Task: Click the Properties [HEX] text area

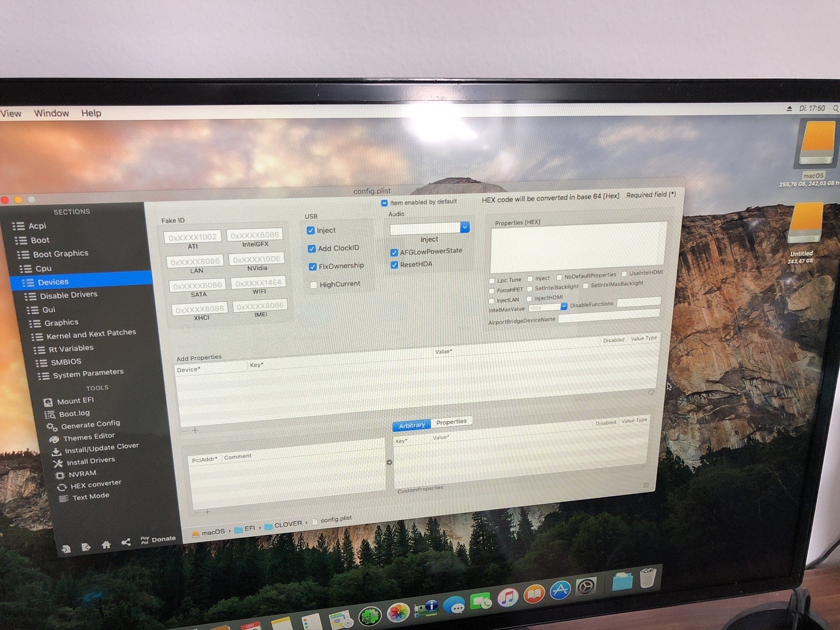Action: point(578,247)
